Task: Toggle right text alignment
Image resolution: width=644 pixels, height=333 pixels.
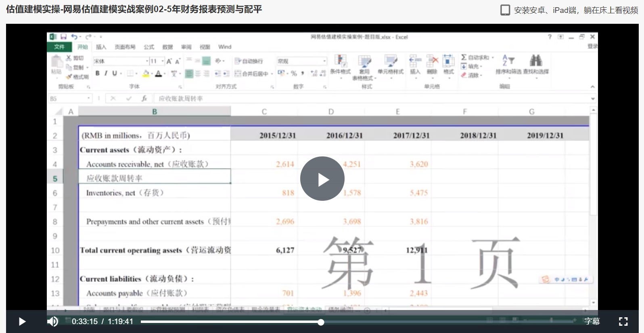Action: click(x=206, y=74)
